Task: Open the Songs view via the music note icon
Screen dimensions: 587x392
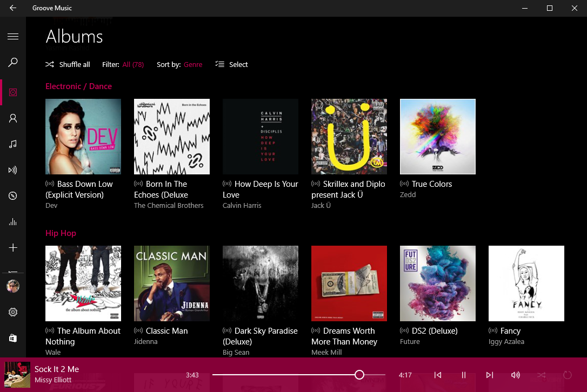Action: 13,144
